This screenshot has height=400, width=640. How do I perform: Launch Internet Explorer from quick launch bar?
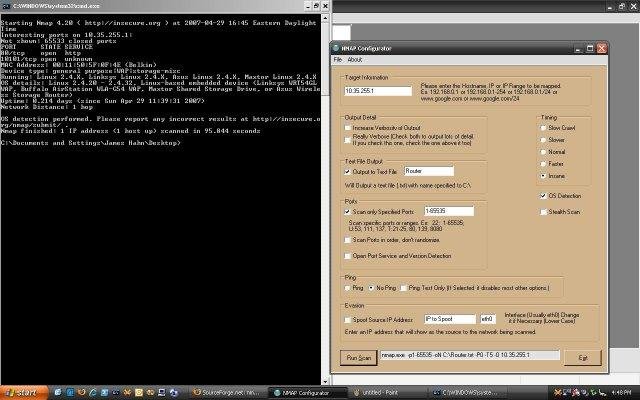coord(93,393)
